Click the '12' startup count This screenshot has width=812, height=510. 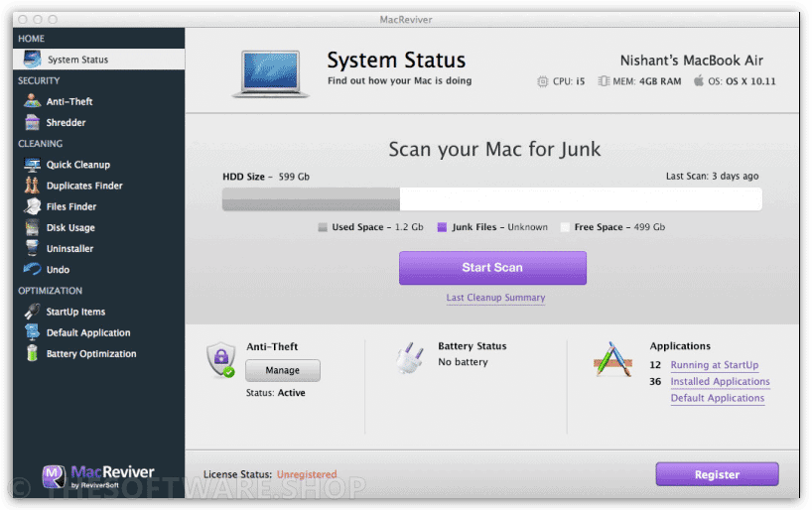coord(655,365)
